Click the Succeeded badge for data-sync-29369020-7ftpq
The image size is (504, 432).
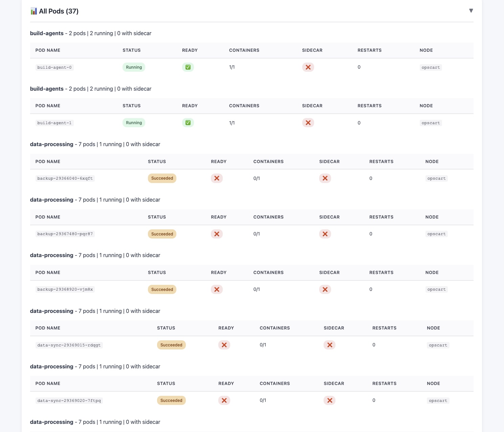(171, 400)
